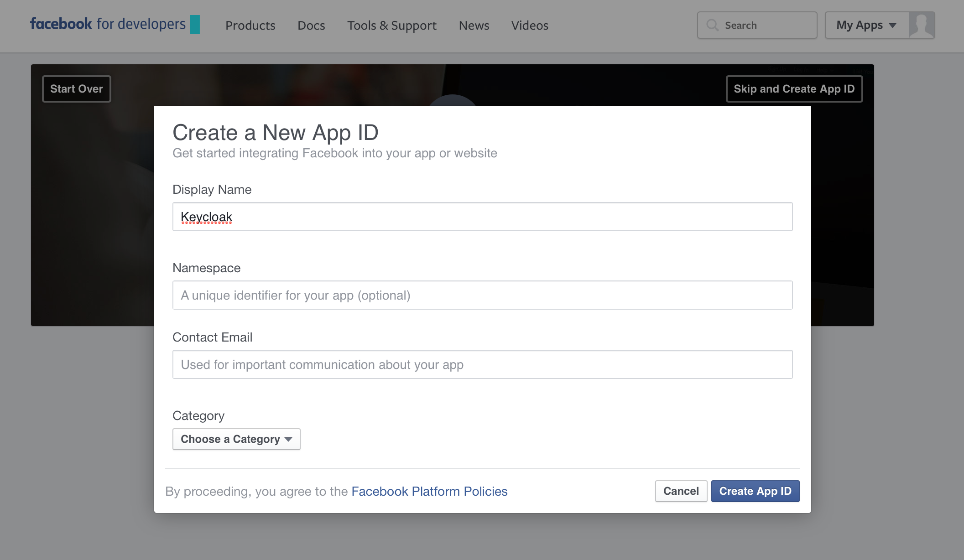The image size is (964, 560).
Task: Expand the My Apps chevron arrow
Action: pyautogui.click(x=893, y=26)
